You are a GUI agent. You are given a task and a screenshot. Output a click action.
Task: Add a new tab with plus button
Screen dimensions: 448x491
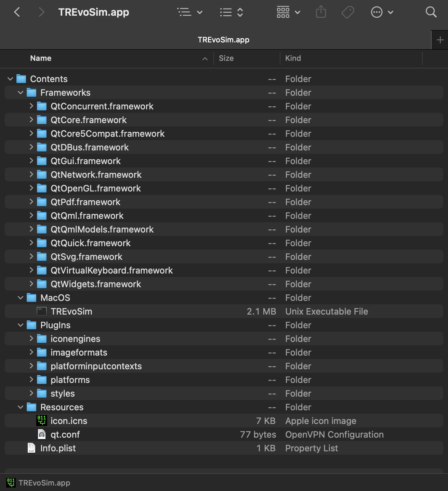(x=440, y=40)
